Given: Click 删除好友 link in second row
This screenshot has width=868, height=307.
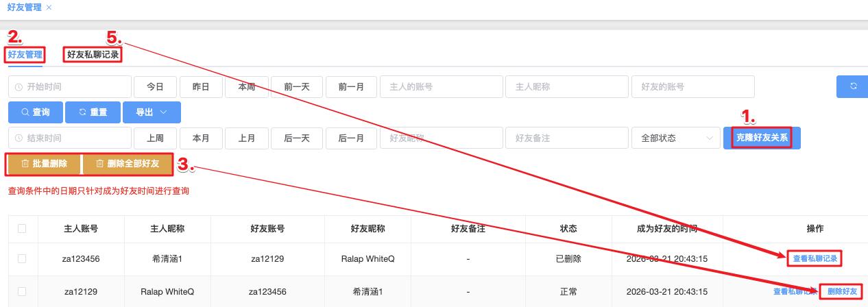Looking at the screenshot, I should click(842, 292).
